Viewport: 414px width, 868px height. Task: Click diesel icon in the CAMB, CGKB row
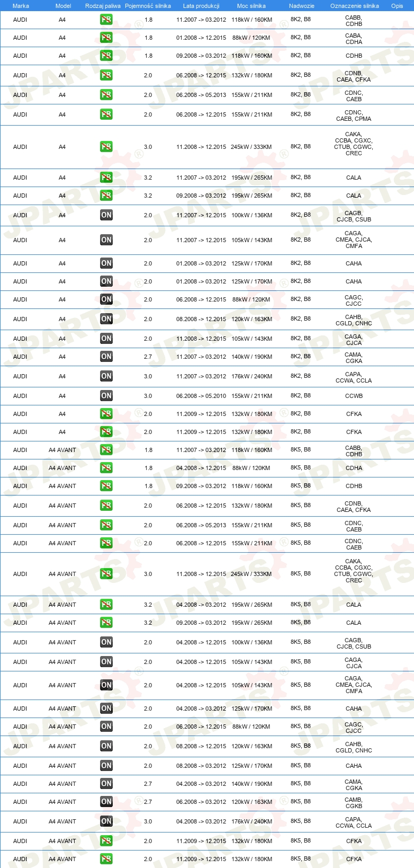pos(106,802)
